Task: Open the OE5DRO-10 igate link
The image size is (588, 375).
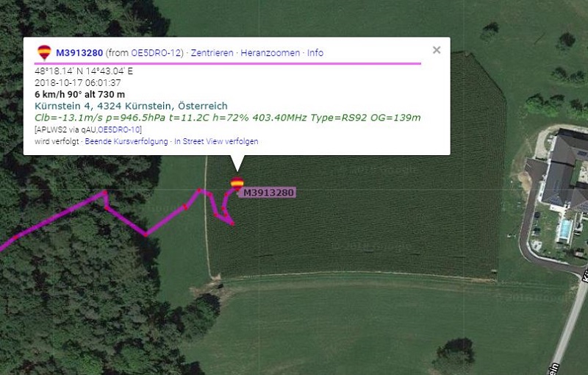Action: point(119,129)
